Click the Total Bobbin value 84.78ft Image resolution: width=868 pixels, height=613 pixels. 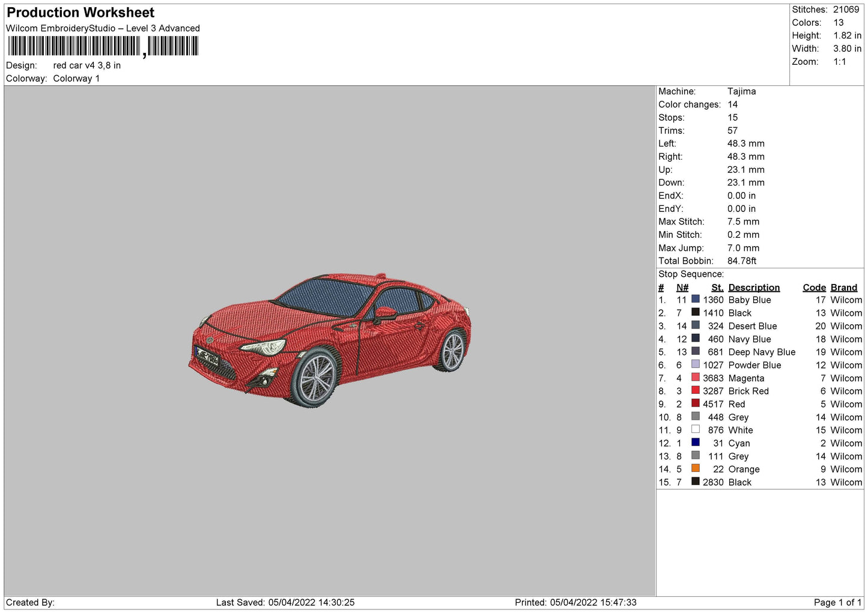[x=742, y=261]
